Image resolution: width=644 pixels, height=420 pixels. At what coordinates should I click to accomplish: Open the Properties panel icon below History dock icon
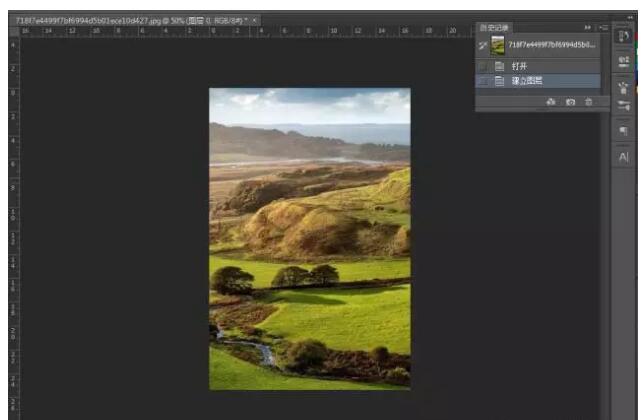tap(624, 60)
